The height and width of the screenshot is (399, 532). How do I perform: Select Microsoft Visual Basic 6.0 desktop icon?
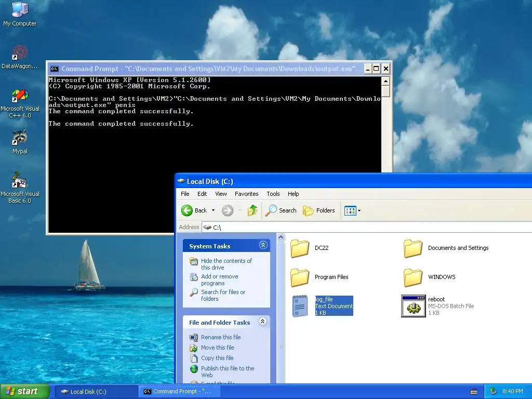coord(20,188)
